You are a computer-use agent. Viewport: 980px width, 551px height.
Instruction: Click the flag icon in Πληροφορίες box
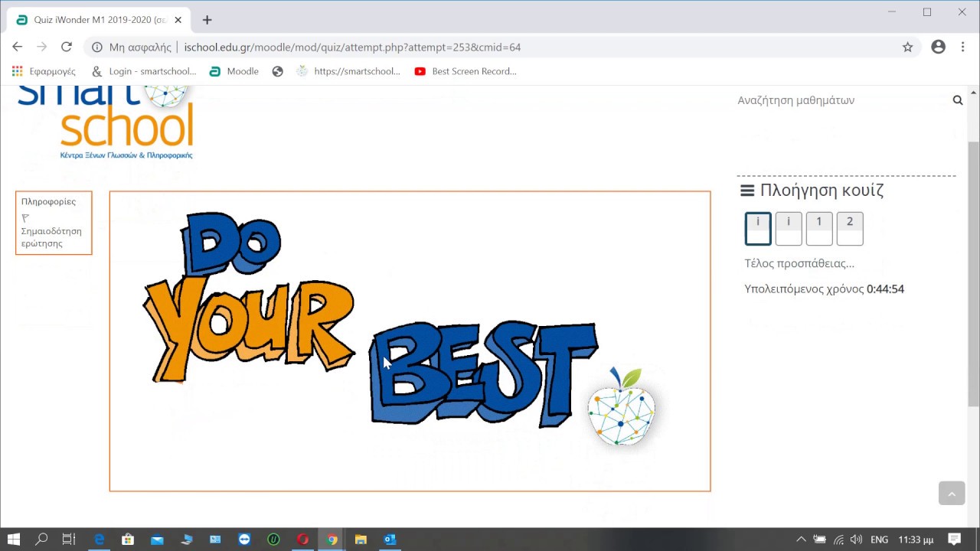(25, 217)
